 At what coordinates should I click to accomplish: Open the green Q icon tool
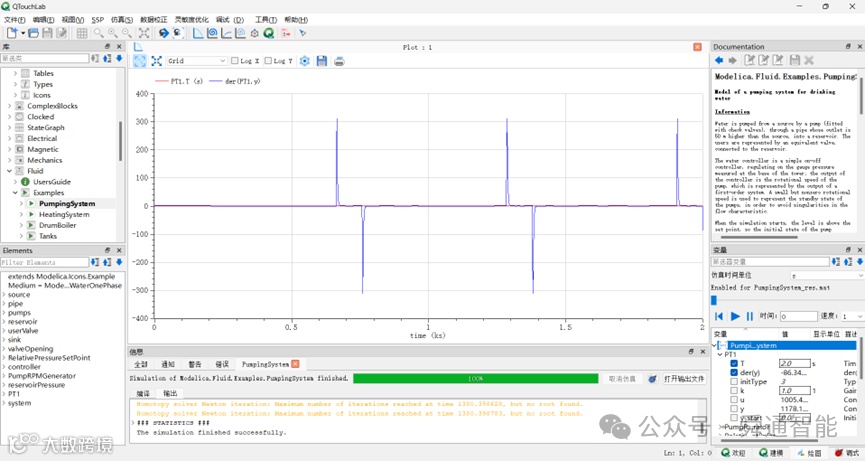269,33
